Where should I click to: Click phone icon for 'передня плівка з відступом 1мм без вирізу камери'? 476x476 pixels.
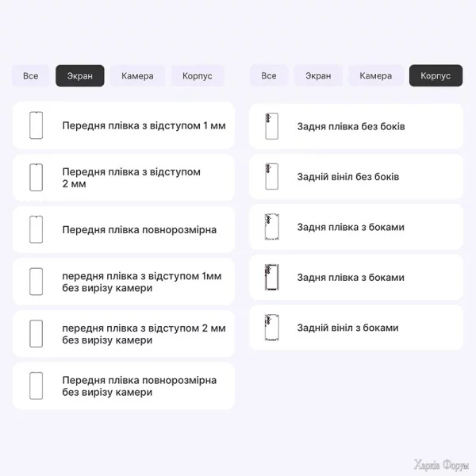tap(36, 282)
